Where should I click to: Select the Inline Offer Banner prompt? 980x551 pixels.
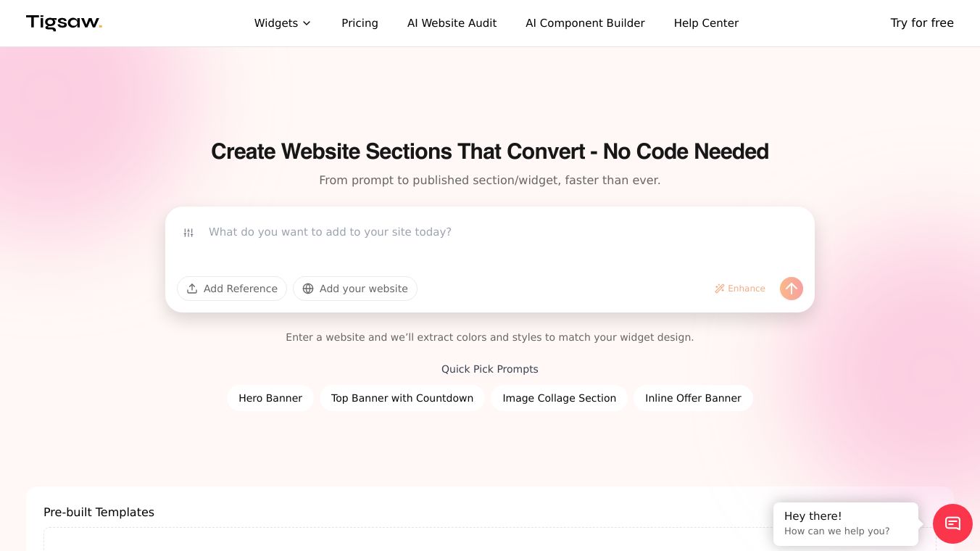coord(693,398)
